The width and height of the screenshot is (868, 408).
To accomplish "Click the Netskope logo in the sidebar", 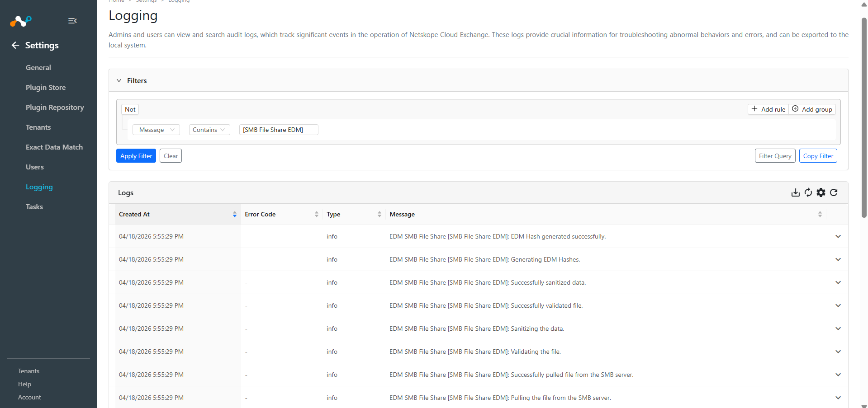I will 21,21.
